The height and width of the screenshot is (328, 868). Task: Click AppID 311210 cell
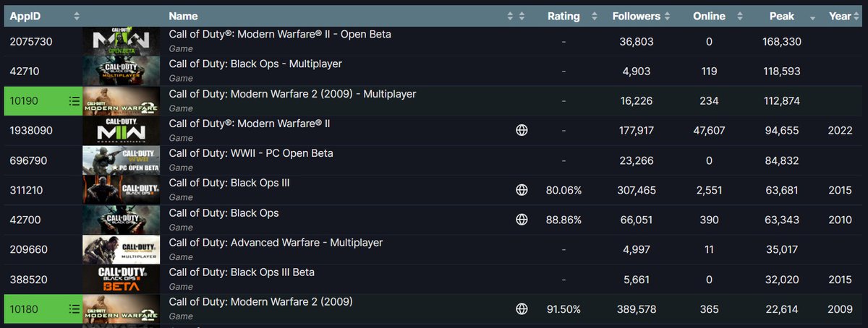28,190
